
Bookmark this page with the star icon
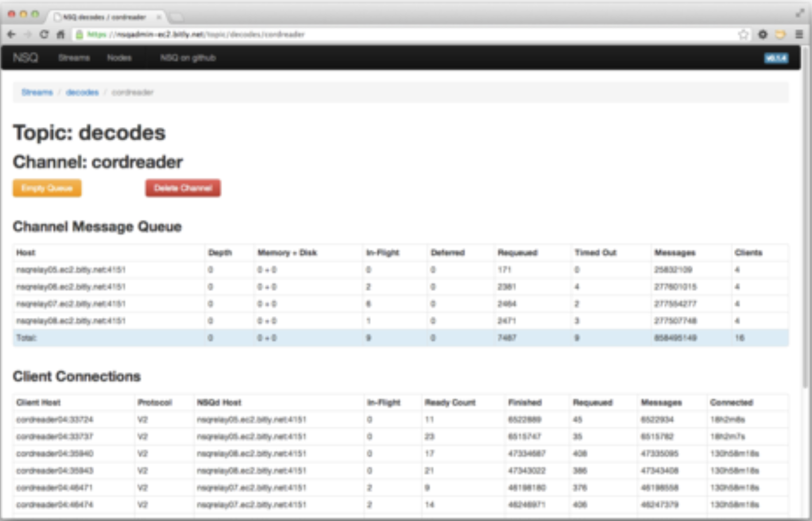(743, 34)
